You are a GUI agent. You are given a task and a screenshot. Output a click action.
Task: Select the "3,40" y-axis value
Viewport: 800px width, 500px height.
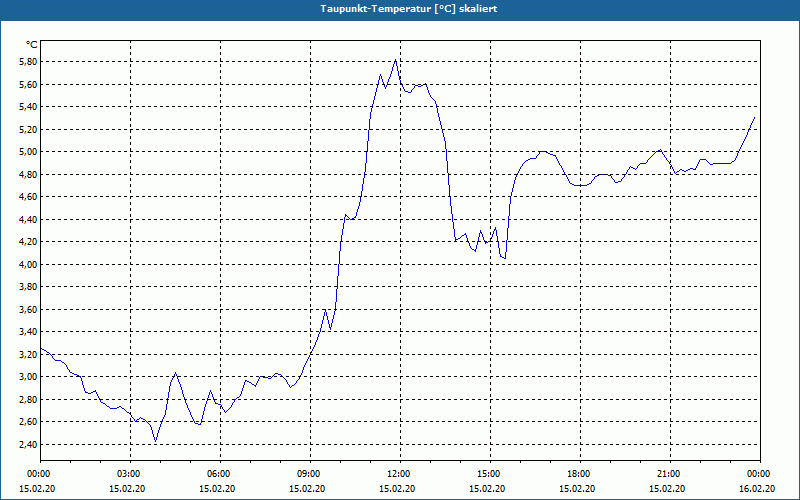29,332
